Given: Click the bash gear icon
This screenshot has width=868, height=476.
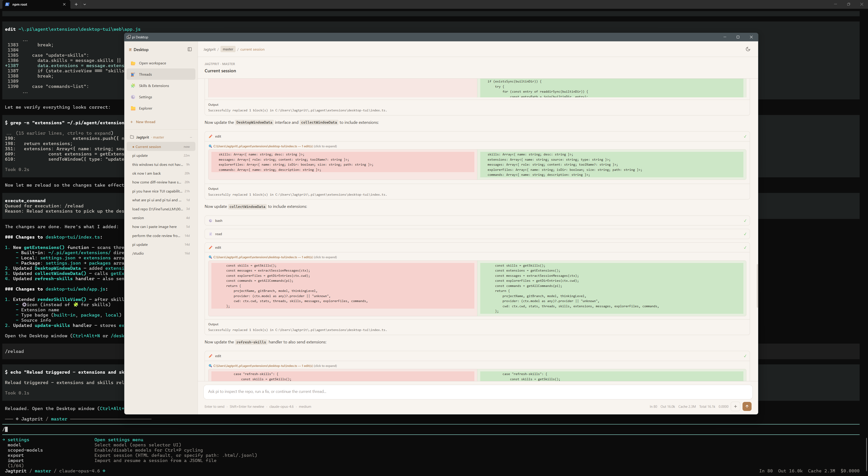Looking at the screenshot, I should [210, 221].
